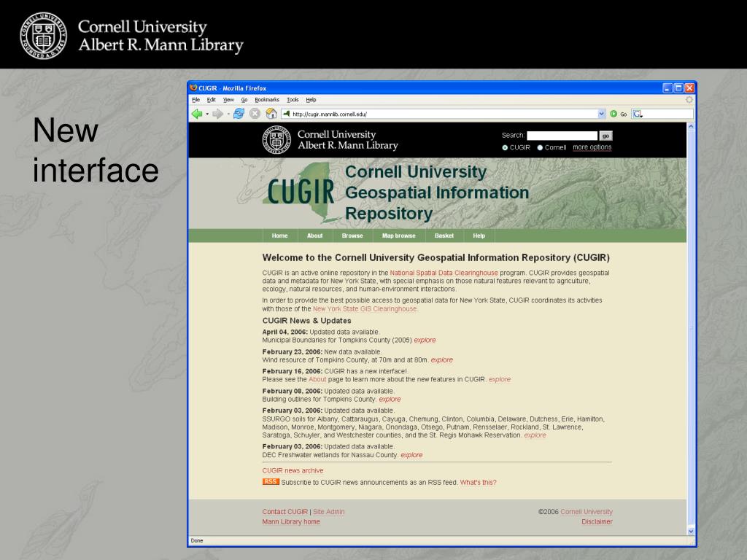Screen dimensions: 747x560
Task: Click the Stop loading icon
Action: pos(255,114)
